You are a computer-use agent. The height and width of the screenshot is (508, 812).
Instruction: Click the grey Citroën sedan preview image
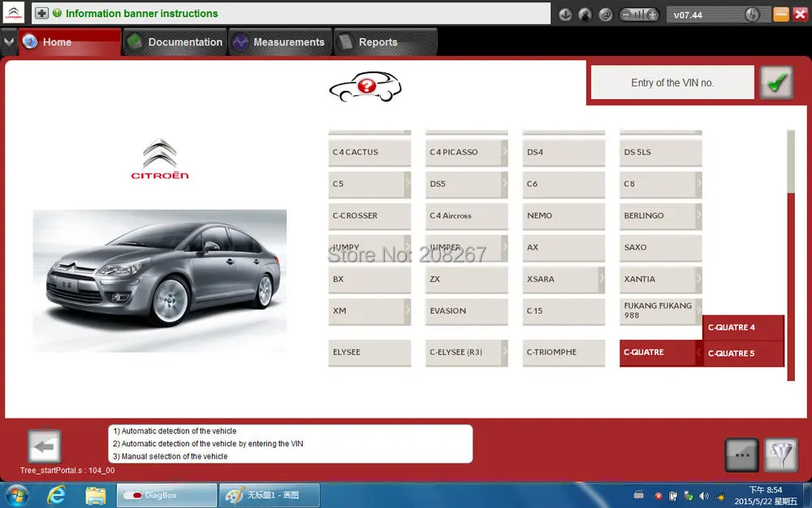(159, 280)
